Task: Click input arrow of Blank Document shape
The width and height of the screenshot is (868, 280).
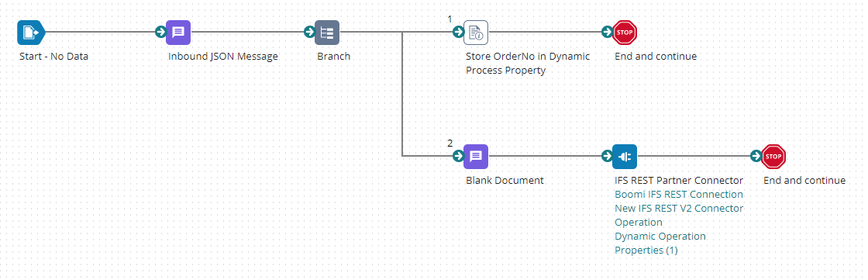Action: [x=458, y=157]
